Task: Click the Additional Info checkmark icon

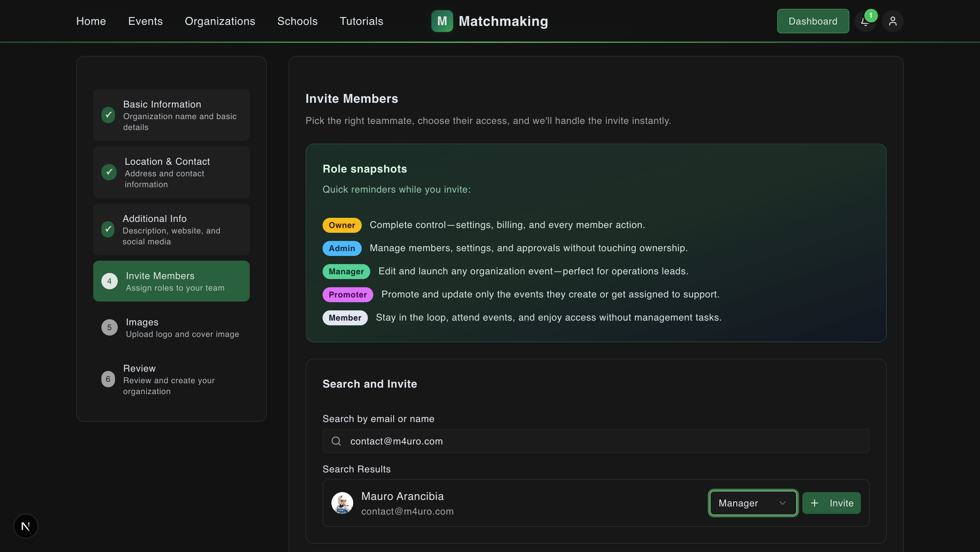Action: 108,229
